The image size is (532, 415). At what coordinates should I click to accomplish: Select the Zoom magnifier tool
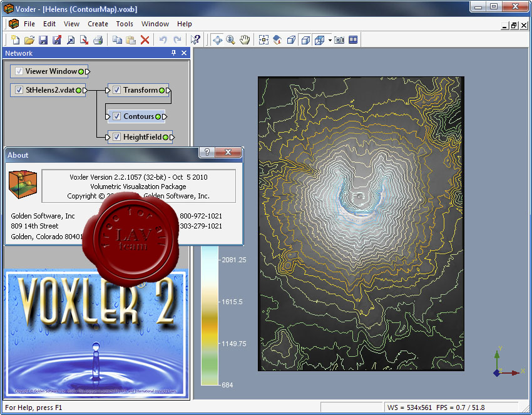click(x=231, y=40)
